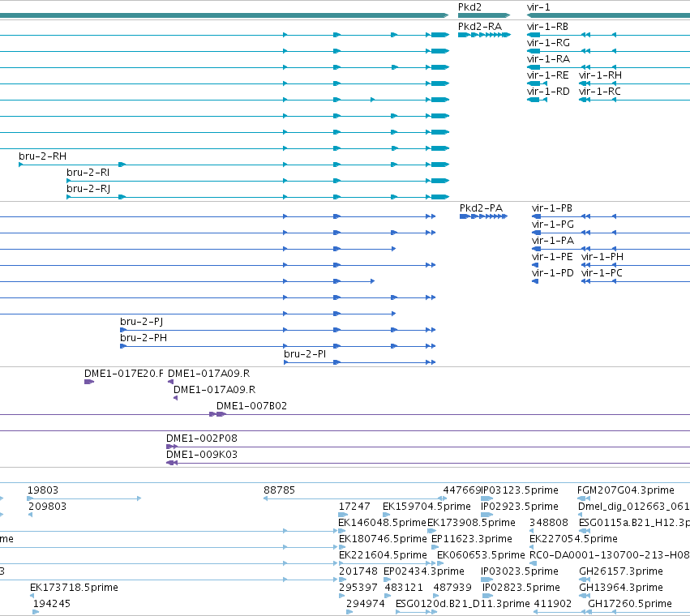Click the vir-1-PA protein label
This screenshot has height=616, width=690.
553,241
